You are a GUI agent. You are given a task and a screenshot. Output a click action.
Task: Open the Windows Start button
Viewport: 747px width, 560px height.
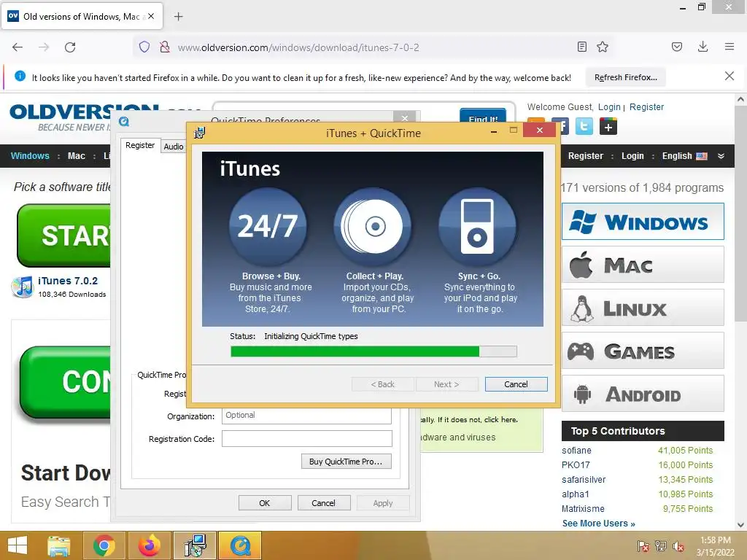click(x=18, y=545)
